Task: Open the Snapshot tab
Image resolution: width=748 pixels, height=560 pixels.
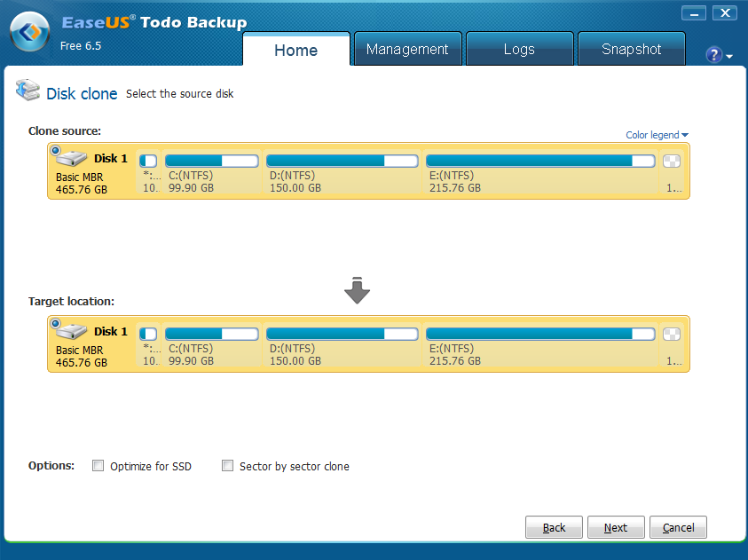Action: pos(631,49)
